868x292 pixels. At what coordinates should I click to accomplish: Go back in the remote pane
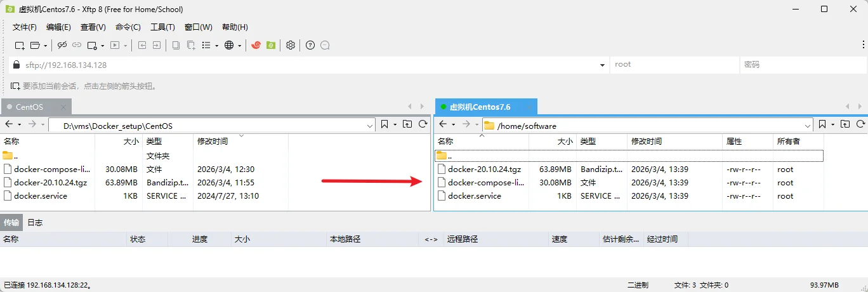pyautogui.click(x=443, y=124)
